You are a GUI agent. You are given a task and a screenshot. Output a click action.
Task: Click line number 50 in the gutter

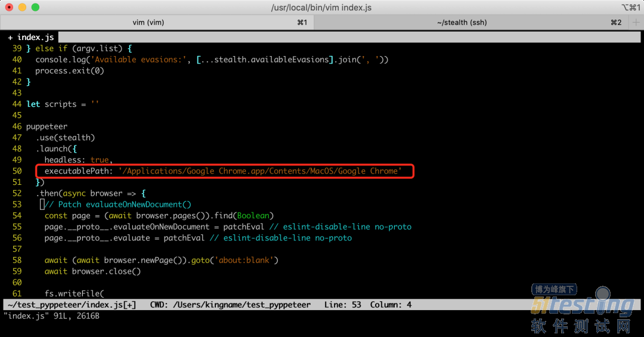(x=17, y=171)
